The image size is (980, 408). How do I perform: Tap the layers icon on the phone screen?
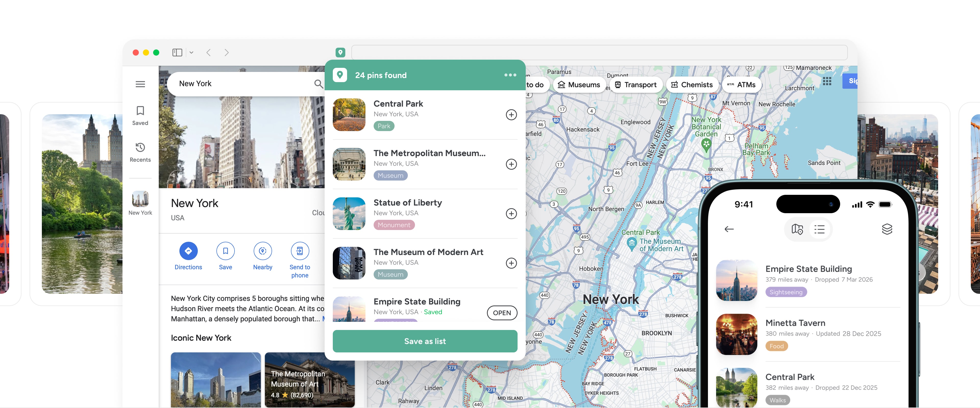[x=888, y=229]
